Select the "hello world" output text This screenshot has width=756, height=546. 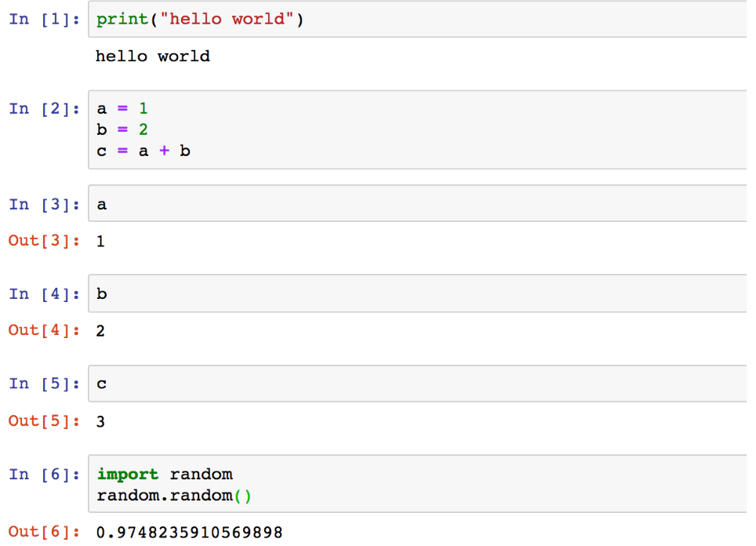(153, 56)
